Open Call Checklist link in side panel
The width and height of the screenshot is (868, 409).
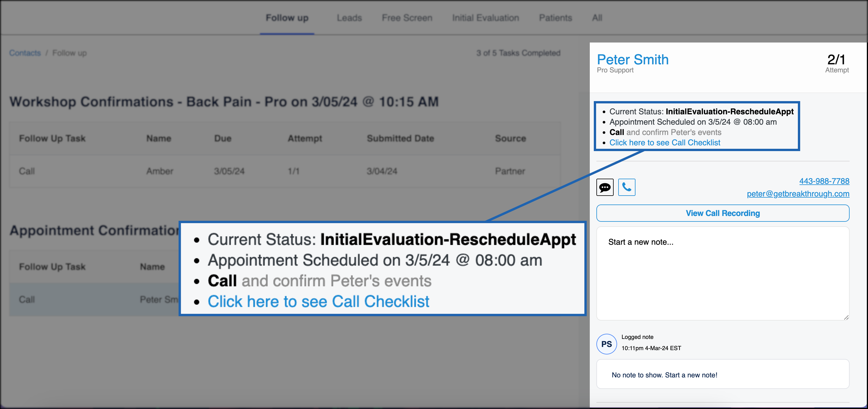pyautogui.click(x=665, y=143)
